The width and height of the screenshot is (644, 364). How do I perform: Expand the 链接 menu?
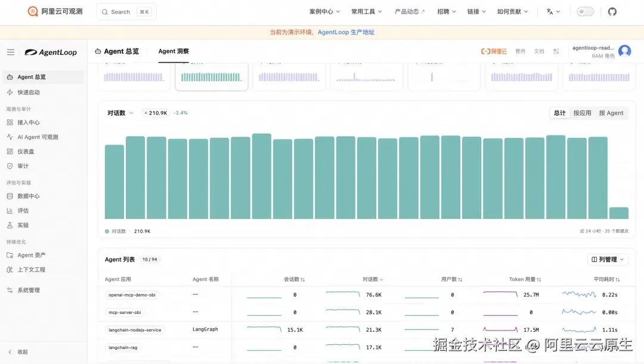(x=476, y=11)
